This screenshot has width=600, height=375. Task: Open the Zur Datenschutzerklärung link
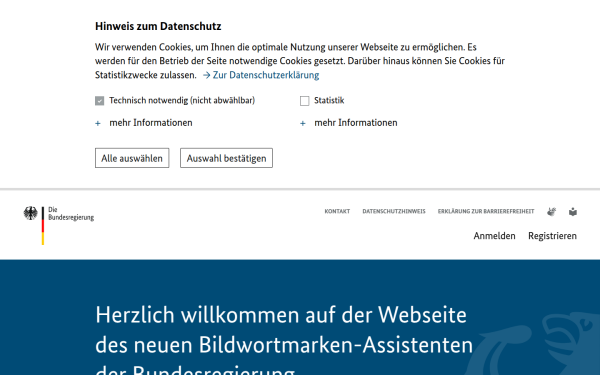click(x=266, y=75)
